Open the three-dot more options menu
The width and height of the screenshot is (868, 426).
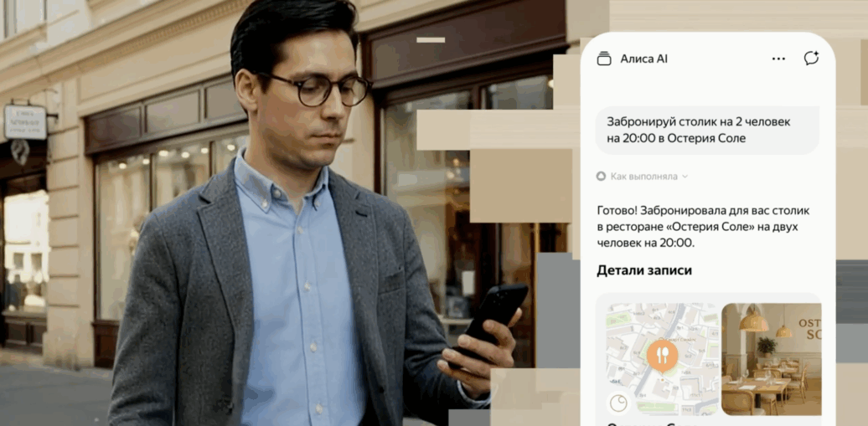click(x=778, y=59)
